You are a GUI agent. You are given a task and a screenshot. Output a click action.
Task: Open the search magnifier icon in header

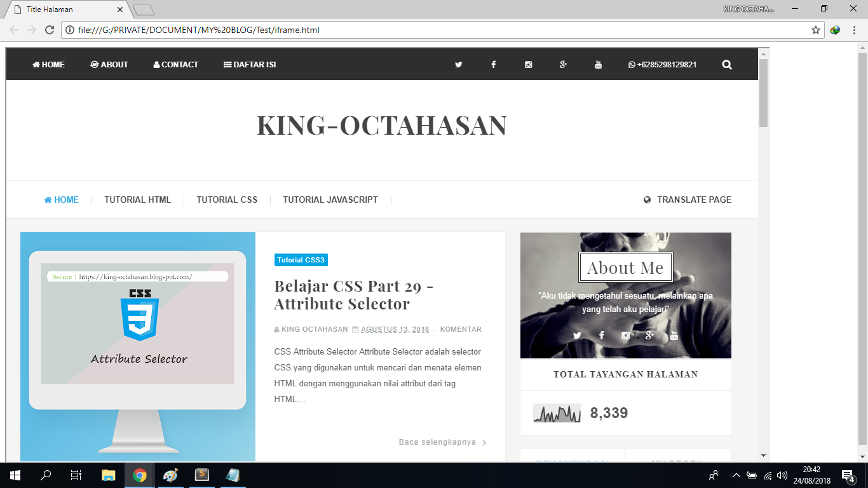point(727,65)
